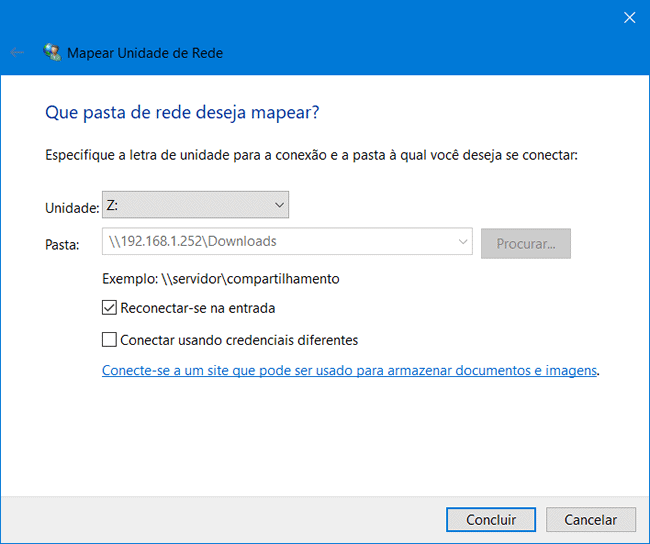This screenshot has width=650, height=544.
Task: Enable Conectar usando credenciais diferentes checkbox
Action: [x=109, y=340]
